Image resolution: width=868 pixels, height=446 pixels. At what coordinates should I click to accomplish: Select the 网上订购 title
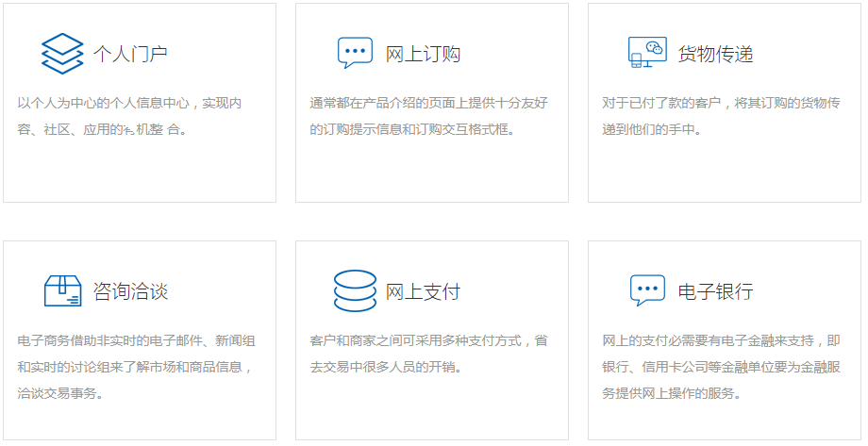click(423, 54)
